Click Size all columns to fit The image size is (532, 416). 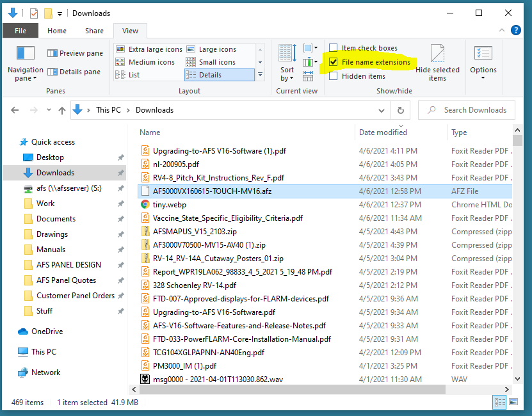point(308,76)
